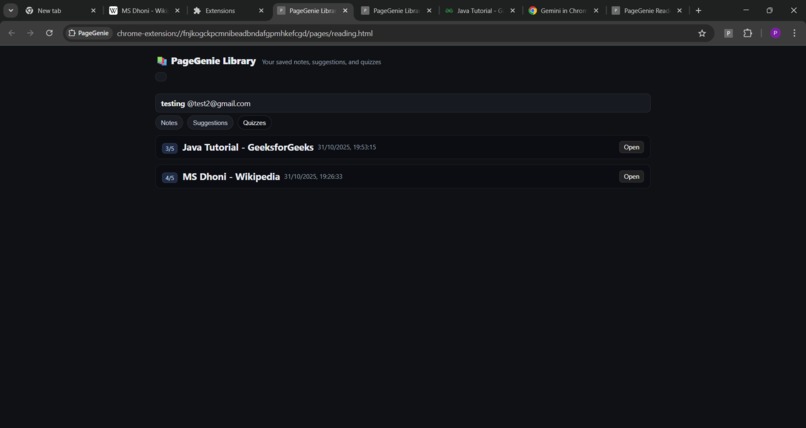Viewport: 806px width, 428px height.
Task: Open the purple Chrome profile avatar
Action: [775, 33]
